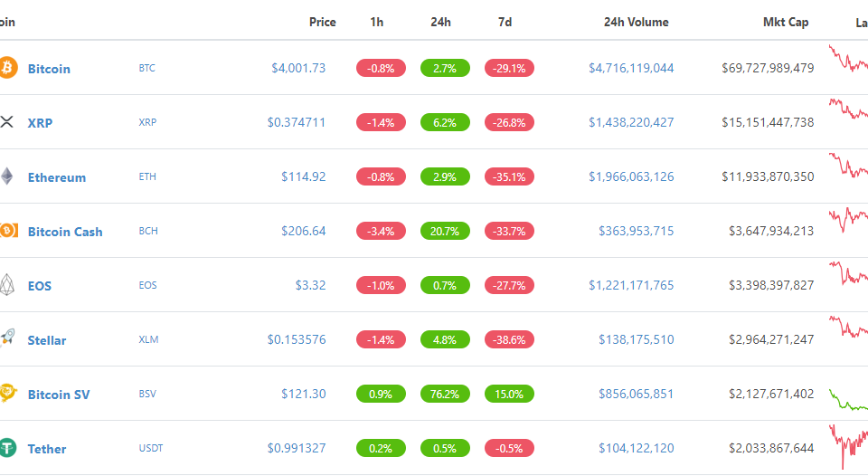Sort table by Price column header
The image size is (868, 476).
coord(323,22)
